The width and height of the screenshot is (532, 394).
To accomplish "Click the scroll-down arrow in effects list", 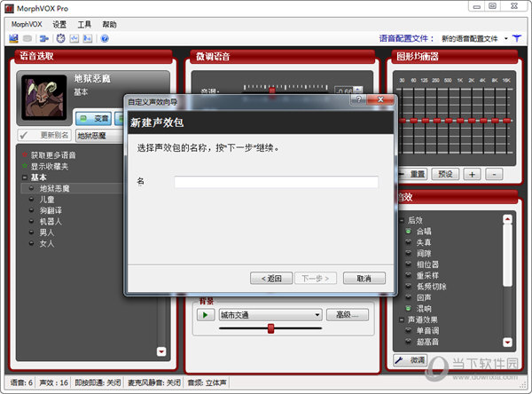I will pos(507,342).
